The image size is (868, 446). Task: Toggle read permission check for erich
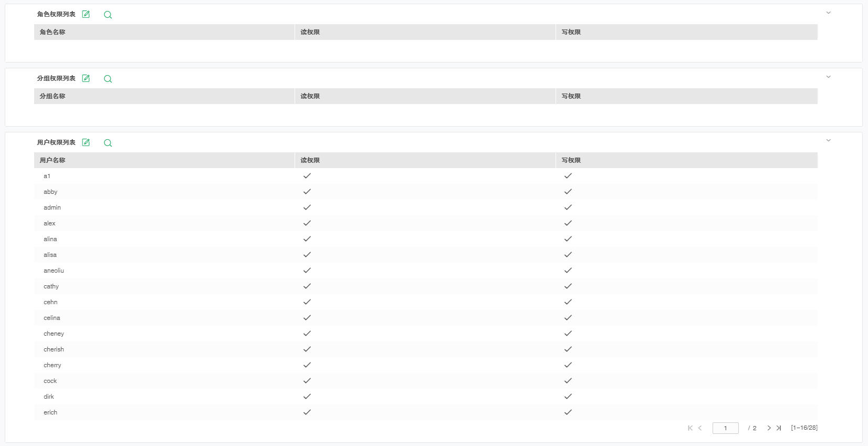point(307,412)
